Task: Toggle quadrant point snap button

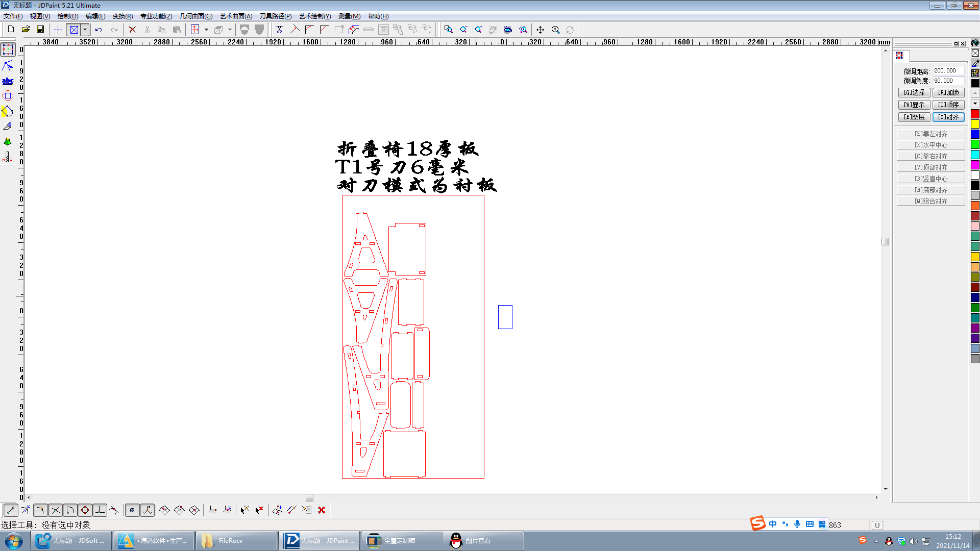Action: pyautogui.click(x=85, y=510)
